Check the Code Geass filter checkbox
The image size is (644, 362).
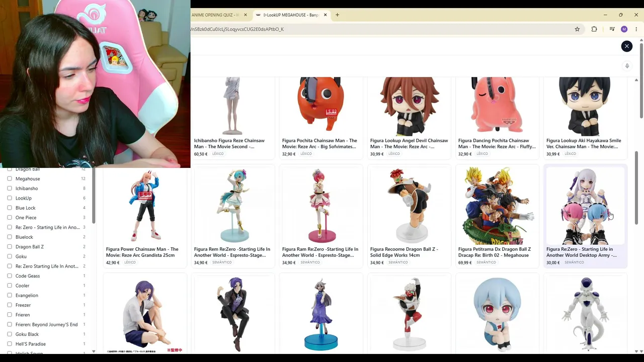pos(10,276)
